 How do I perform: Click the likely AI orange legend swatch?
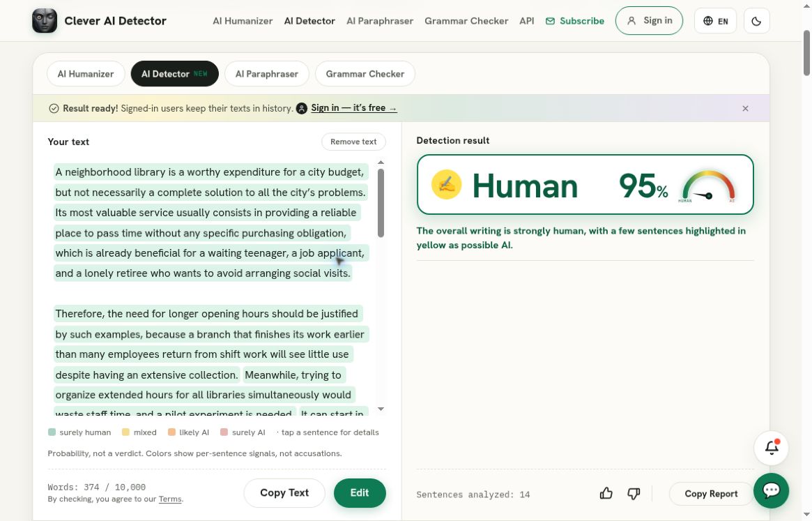pyautogui.click(x=171, y=432)
